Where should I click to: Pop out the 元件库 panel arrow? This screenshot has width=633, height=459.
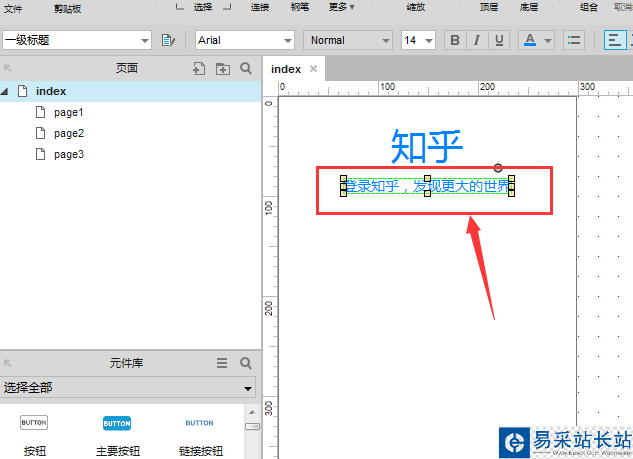tap(8, 363)
